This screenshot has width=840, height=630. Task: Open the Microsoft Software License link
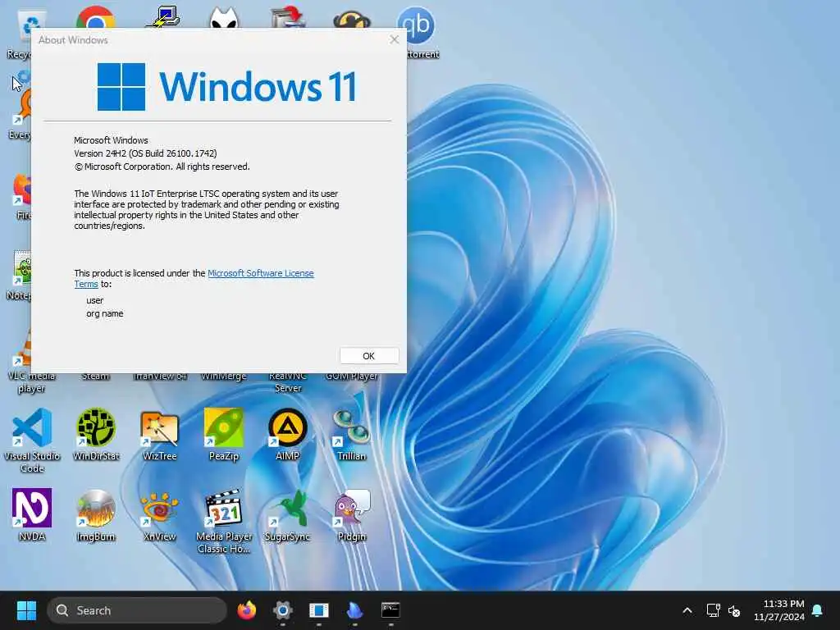click(260, 273)
